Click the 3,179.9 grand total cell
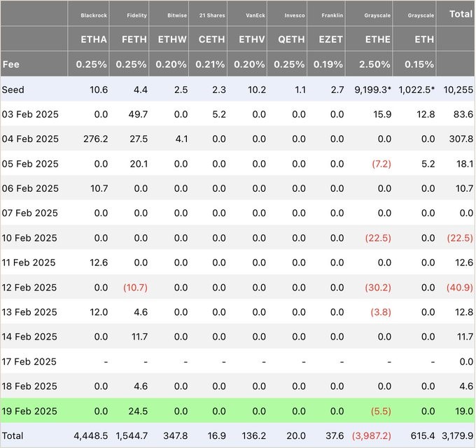 point(458,436)
